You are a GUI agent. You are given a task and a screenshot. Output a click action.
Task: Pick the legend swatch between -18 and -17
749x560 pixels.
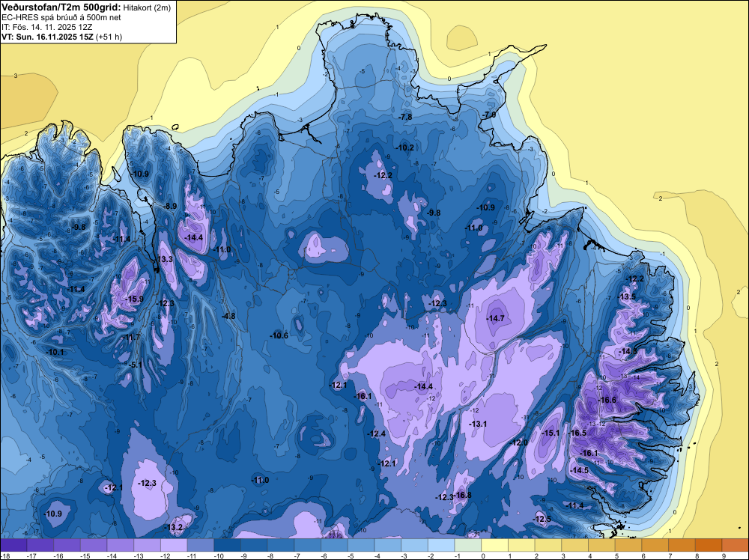pos(13,545)
